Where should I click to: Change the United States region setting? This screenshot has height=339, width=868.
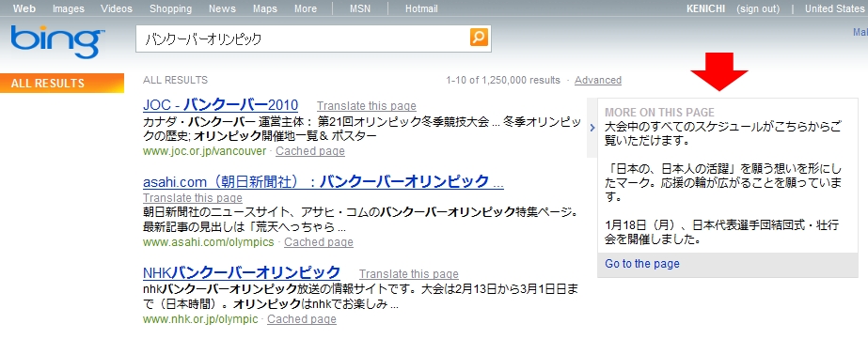(x=836, y=8)
